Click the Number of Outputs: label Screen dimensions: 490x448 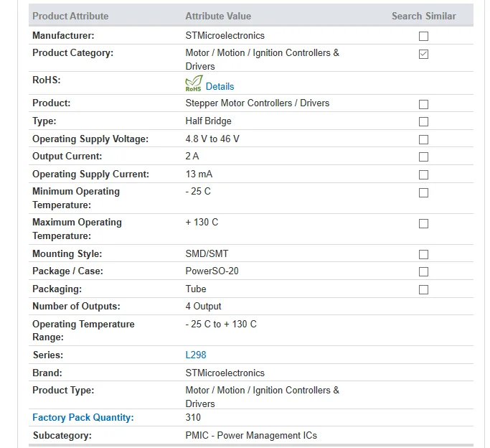(x=76, y=306)
